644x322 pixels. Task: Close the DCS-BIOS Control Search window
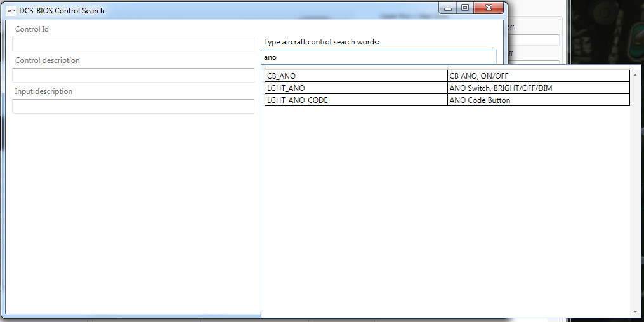coord(489,8)
